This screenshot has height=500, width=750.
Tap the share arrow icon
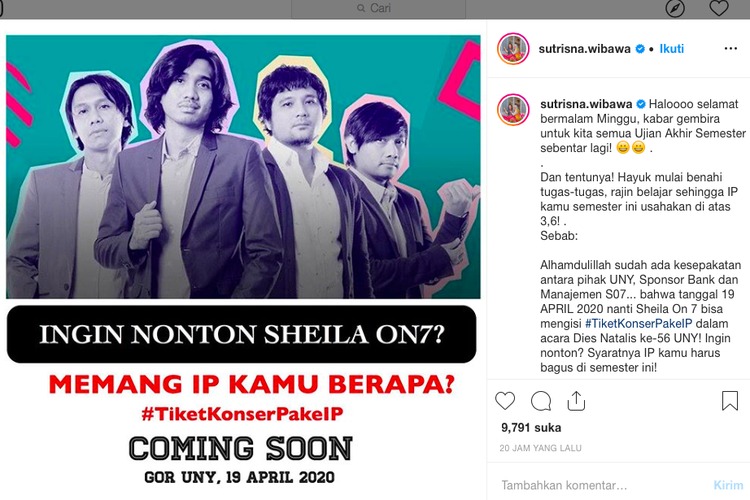576,401
